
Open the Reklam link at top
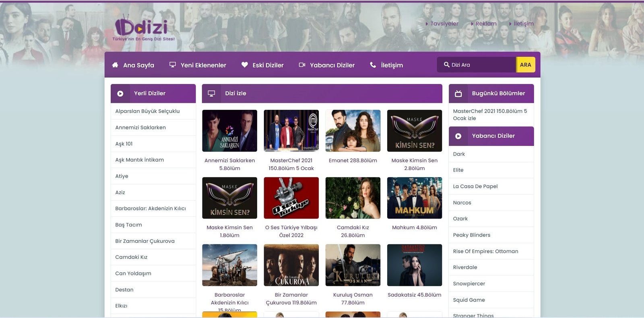coord(486,24)
